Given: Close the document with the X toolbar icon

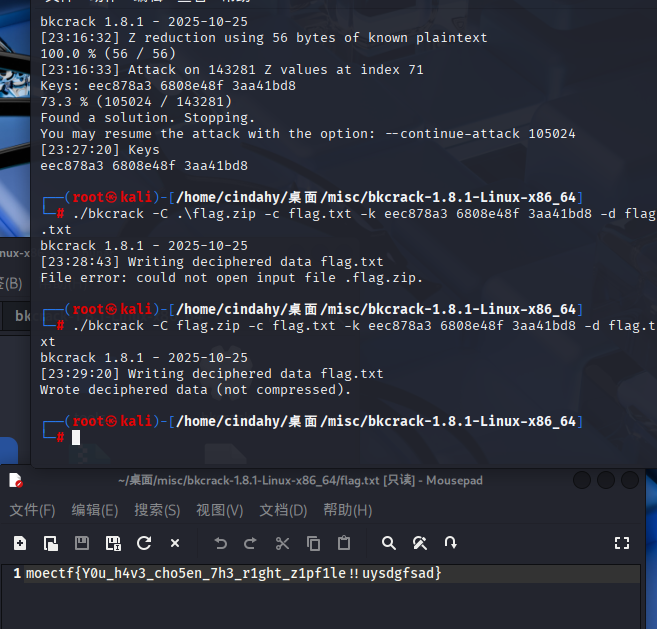Looking at the screenshot, I should (175, 543).
